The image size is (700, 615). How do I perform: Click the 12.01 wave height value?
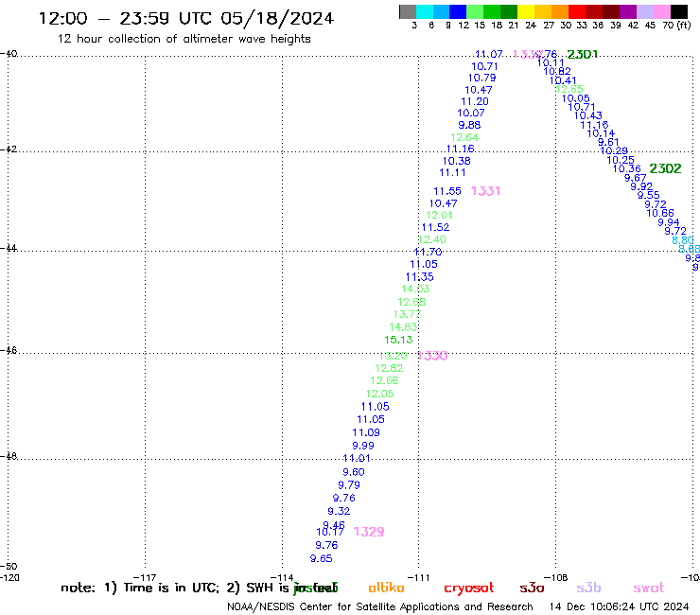439,216
